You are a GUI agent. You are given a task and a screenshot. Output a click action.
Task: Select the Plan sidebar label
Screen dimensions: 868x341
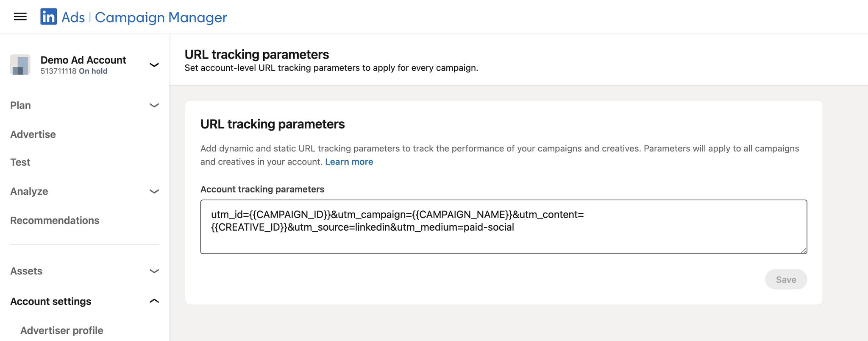(20, 105)
